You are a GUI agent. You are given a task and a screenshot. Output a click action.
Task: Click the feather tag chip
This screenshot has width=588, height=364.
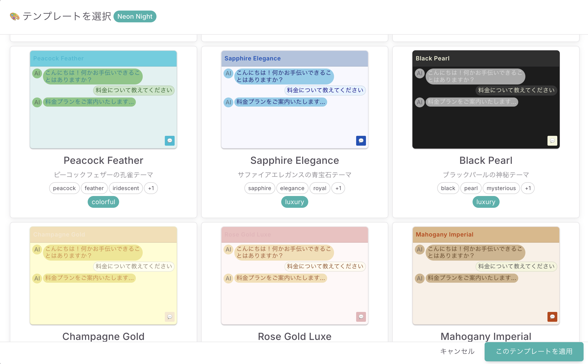click(x=94, y=188)
